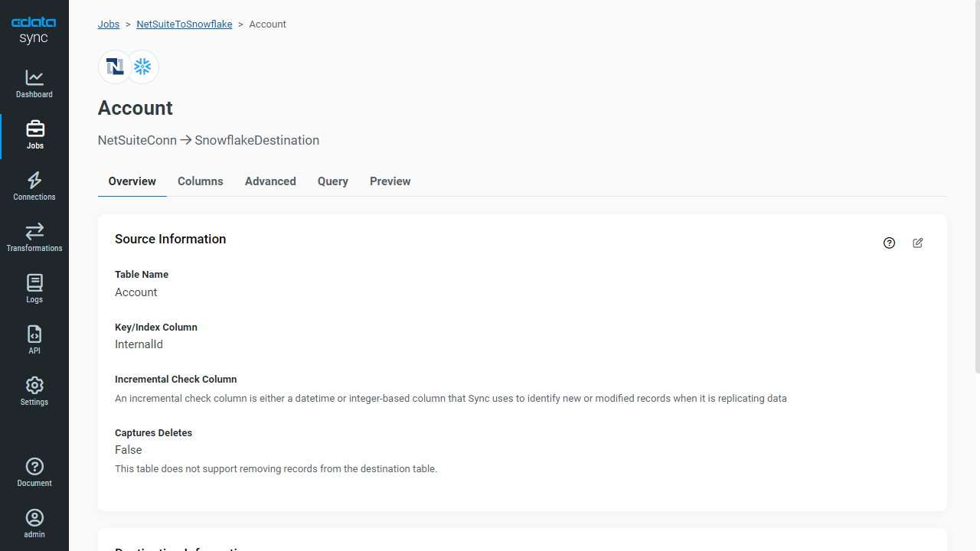The height and width of the screenshot is (551, 980).
Task: Click the Source Information help icon
Action: (889, 243)
